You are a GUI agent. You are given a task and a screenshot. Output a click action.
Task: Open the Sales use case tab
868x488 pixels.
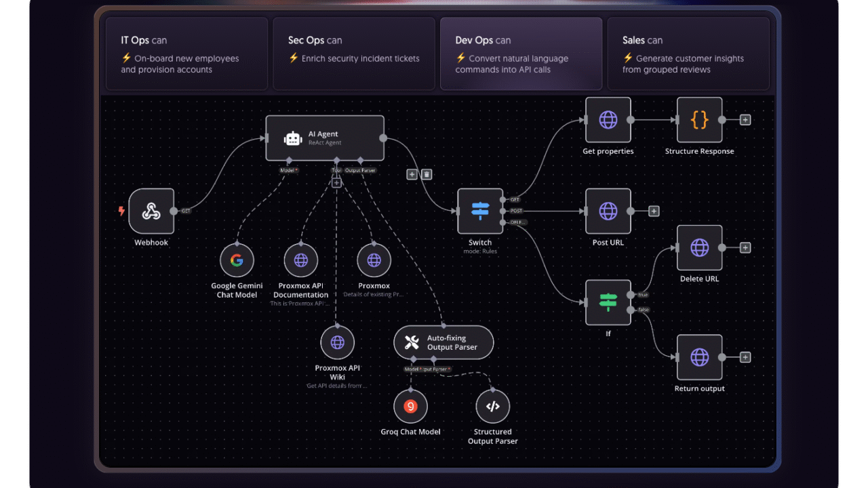(688, 54)
